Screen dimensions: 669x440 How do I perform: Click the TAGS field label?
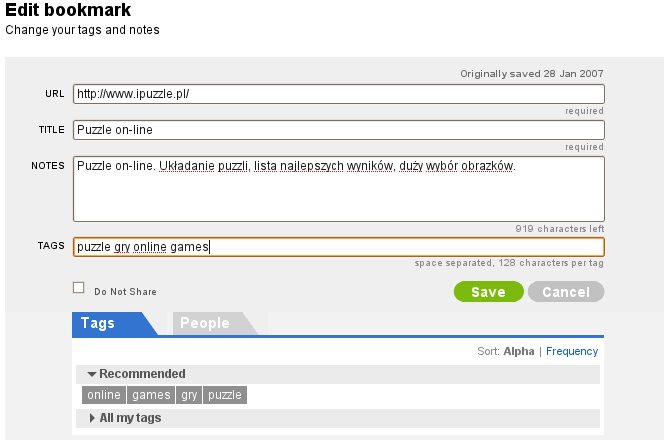[x=51, y=246]
